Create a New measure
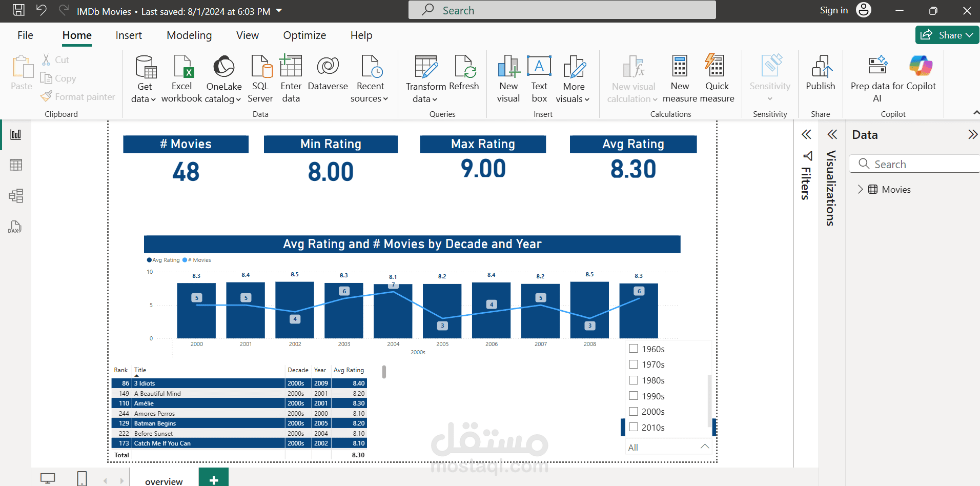 click(680, 79)
